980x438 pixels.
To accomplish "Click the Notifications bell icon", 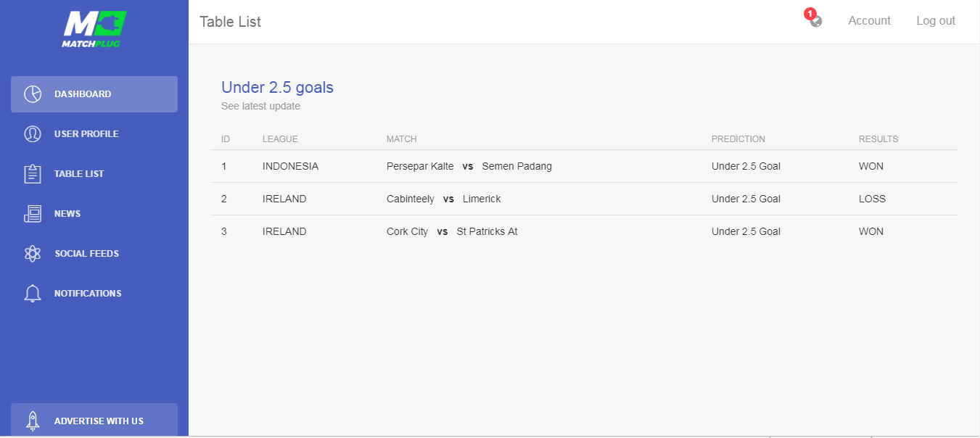I will click(x=33, y=294).
